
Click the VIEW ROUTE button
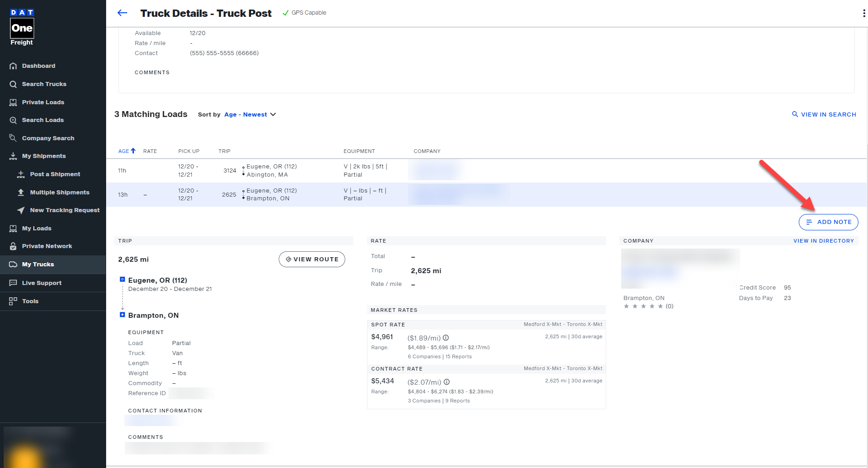click(312, 259)
